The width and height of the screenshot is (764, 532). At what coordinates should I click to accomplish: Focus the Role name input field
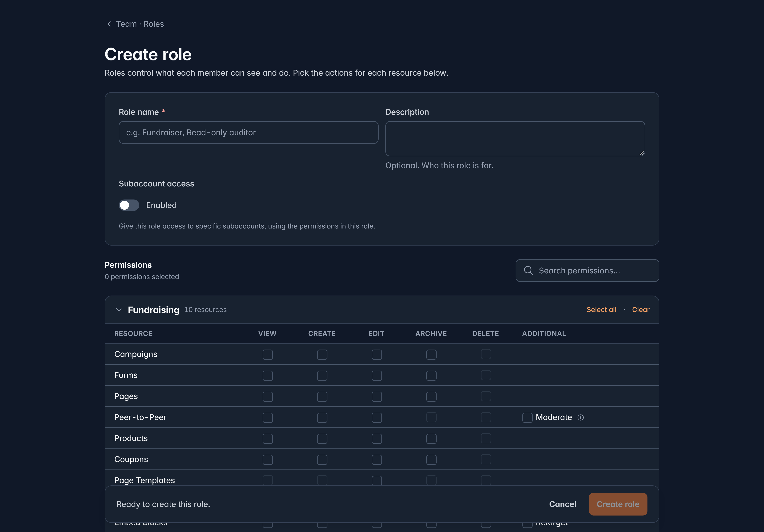pyautogui.click(x=248, y=132)
